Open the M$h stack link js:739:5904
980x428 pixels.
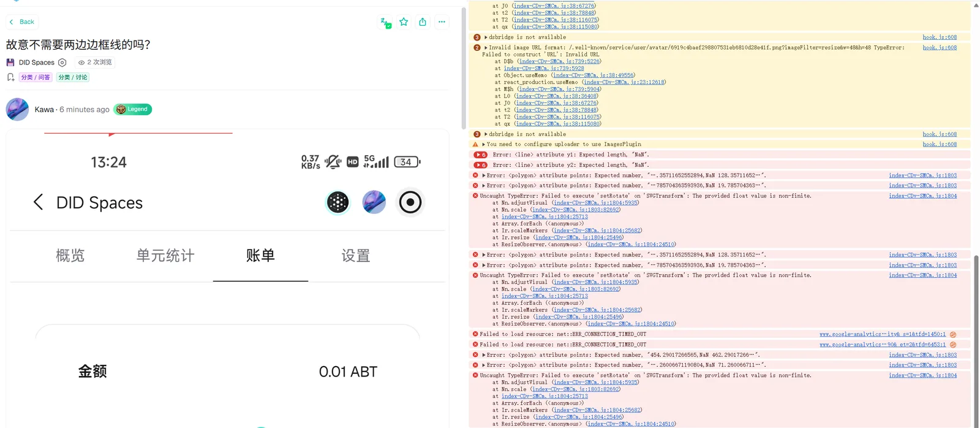[559, 90]
